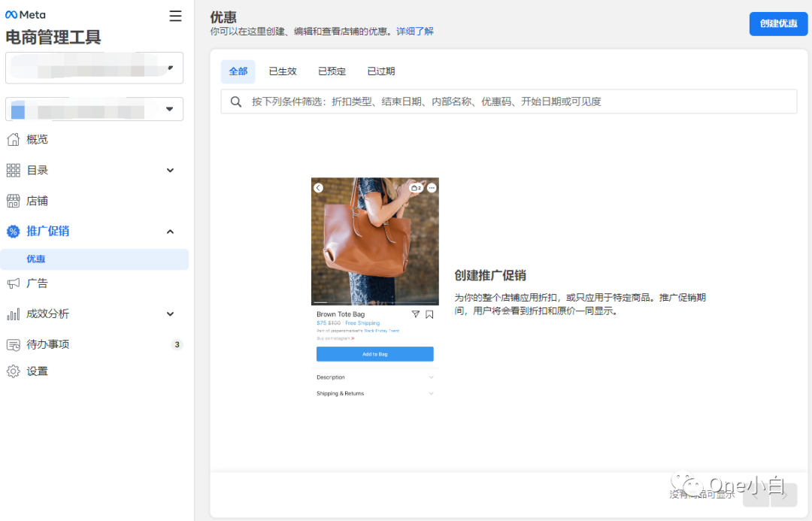Screen dimensions: 812x521
Task: Open the 概览 home icon in sidebar
Action: [14, 139]
